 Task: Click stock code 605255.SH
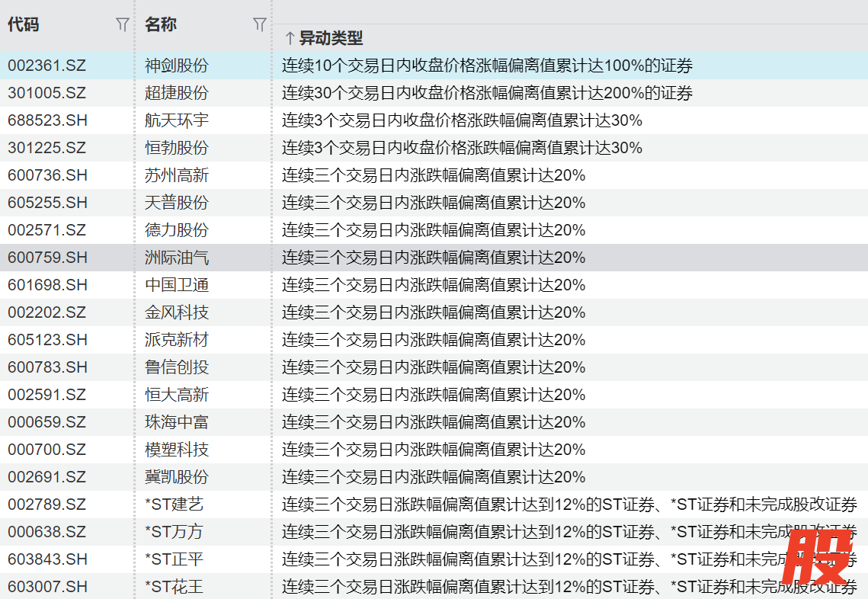pyautogui.click(x=47, y=203)
